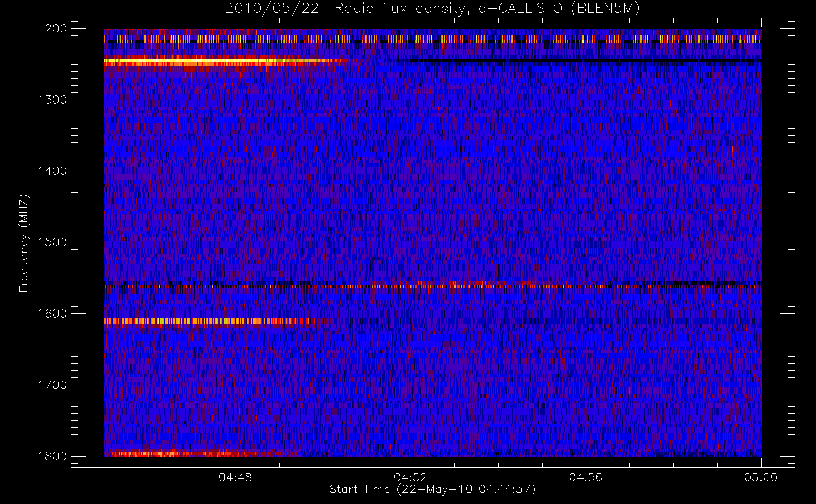The image size is (816, 504).
Task: Click the 1500 frequency tick label
Action: (52, 242)
